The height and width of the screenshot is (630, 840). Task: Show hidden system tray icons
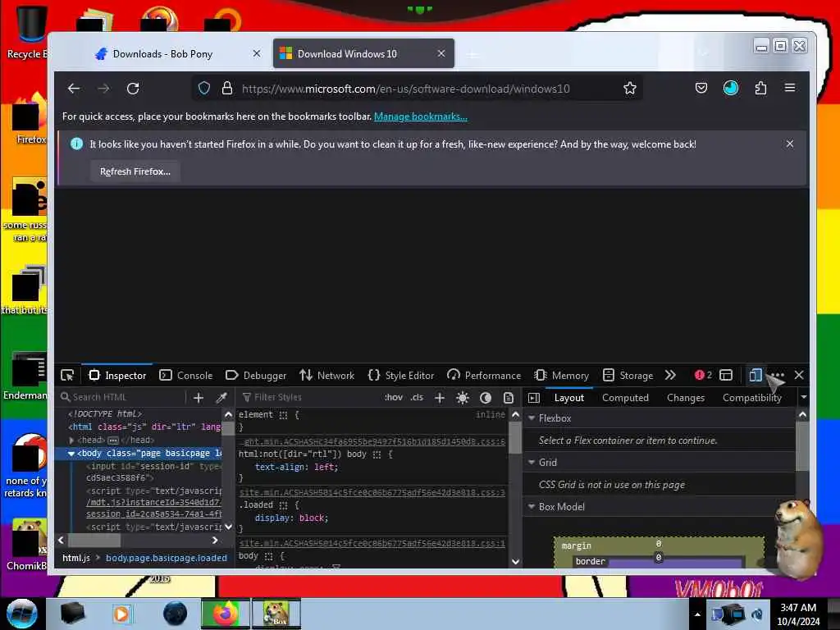coord(697,614)
